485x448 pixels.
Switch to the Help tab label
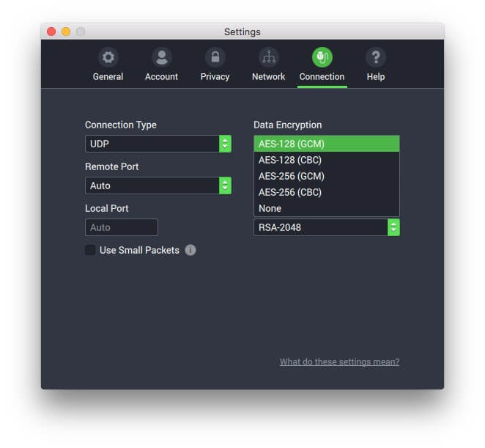pos(376,76)
